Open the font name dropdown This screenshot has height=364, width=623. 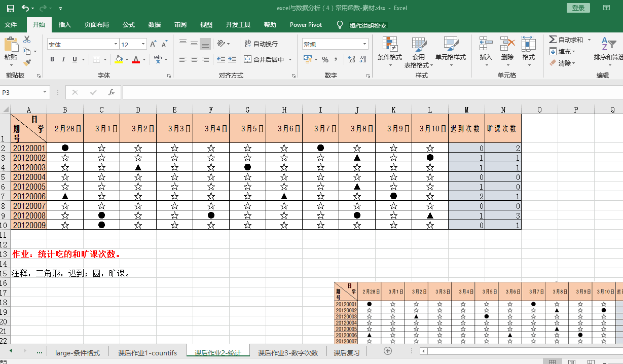coord(116,44)
